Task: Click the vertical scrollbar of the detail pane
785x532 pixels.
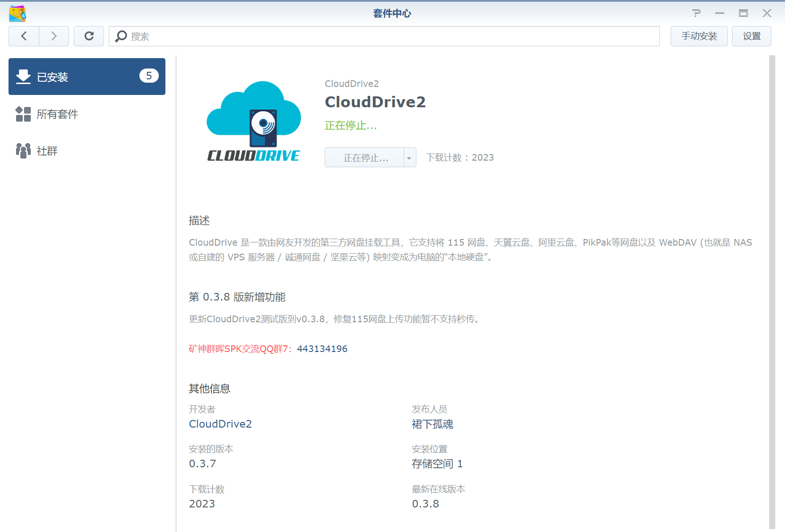Action: pos(772,292)
